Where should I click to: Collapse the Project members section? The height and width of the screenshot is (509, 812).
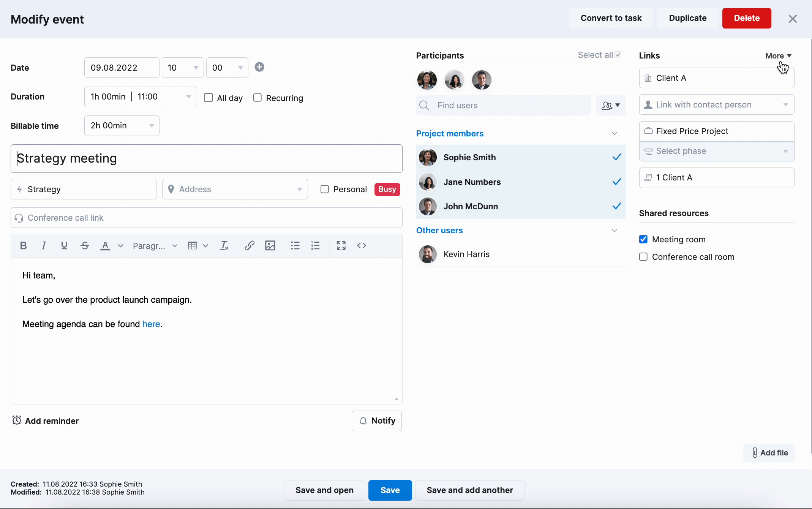[614, 134]
